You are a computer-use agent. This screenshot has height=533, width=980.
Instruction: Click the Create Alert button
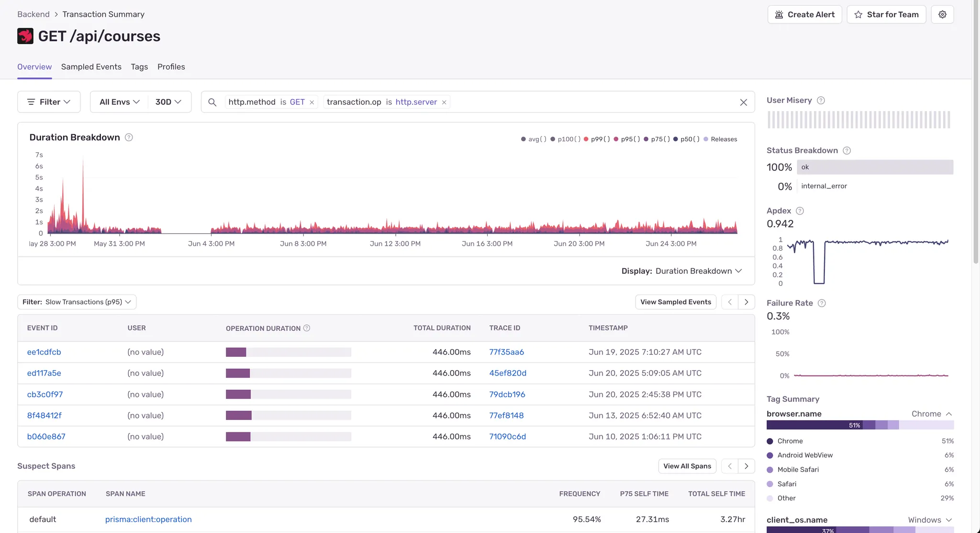coord(804,14)
